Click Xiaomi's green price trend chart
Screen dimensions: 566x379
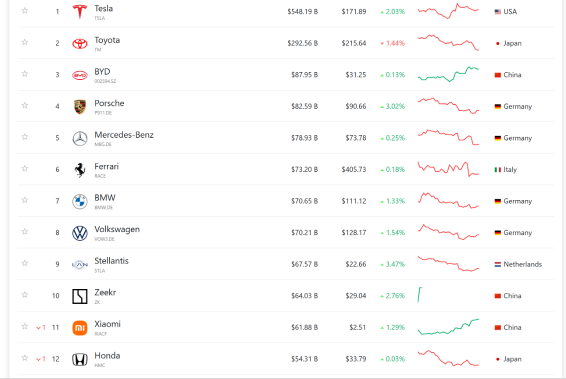[x=448, y=327]
